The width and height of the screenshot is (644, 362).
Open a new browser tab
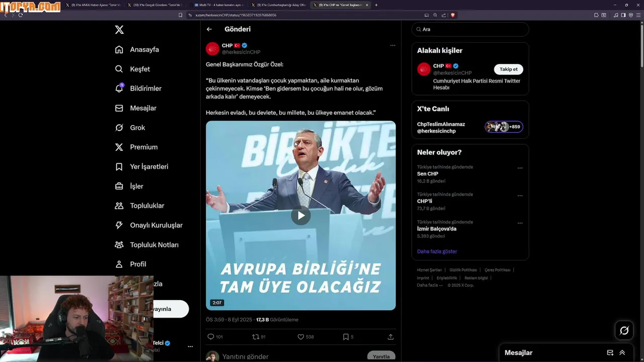pos(376,5)
